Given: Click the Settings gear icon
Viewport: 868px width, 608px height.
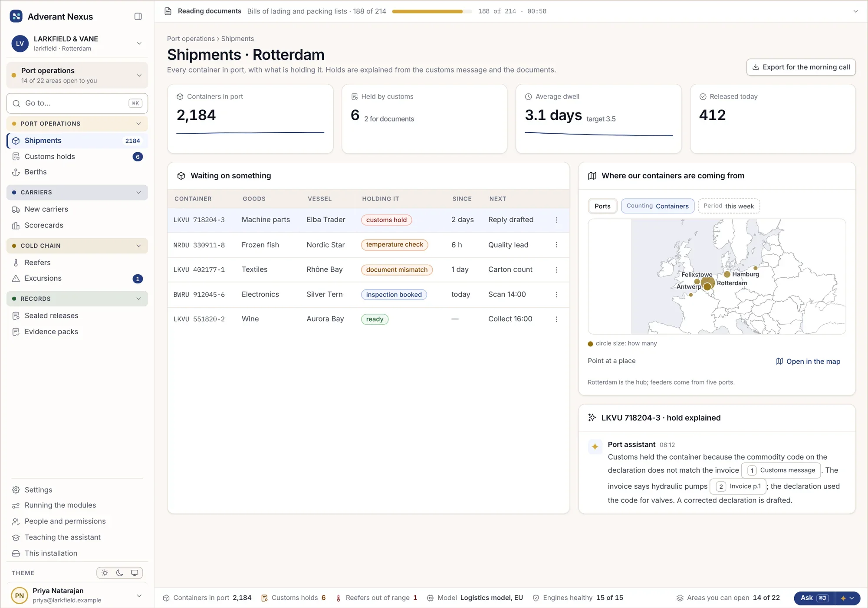Looking at the screenshot, I should tap(16, 490).
